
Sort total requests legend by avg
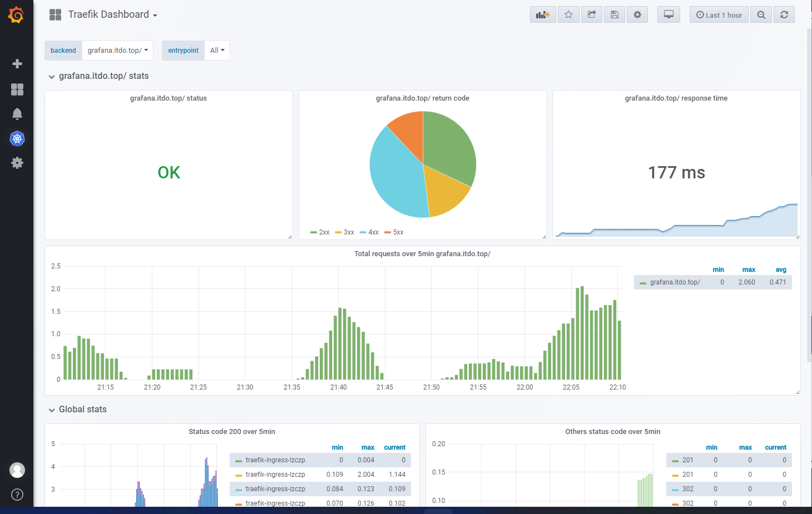pyautogui.click(x=781, y=270)
